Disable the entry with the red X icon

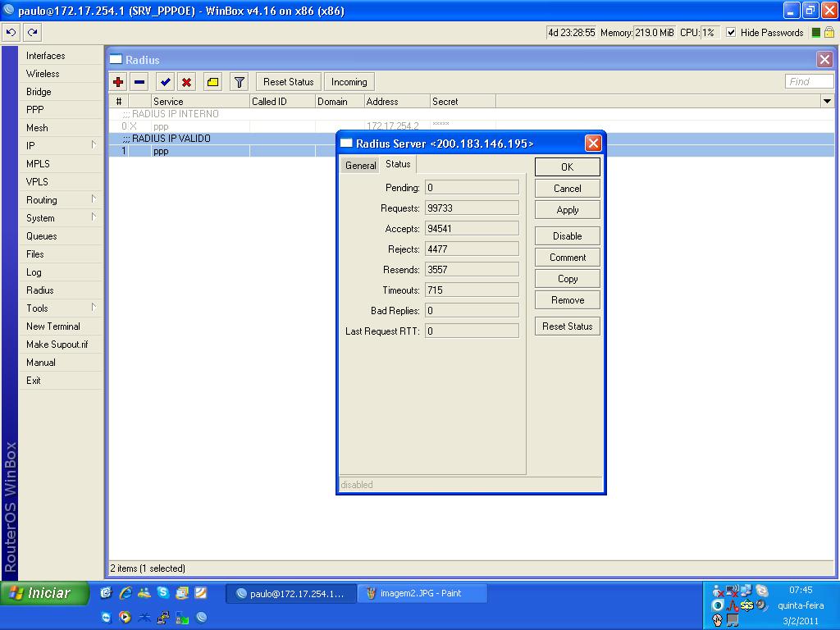tap(186, 82)
